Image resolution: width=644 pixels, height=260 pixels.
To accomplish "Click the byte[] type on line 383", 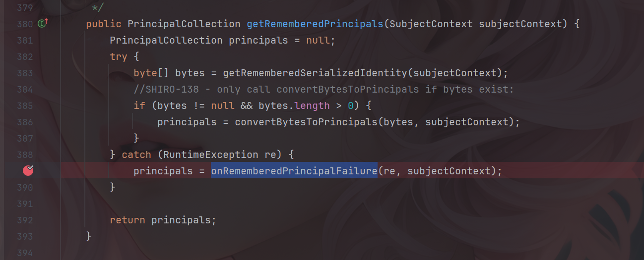I will [151, 73].
